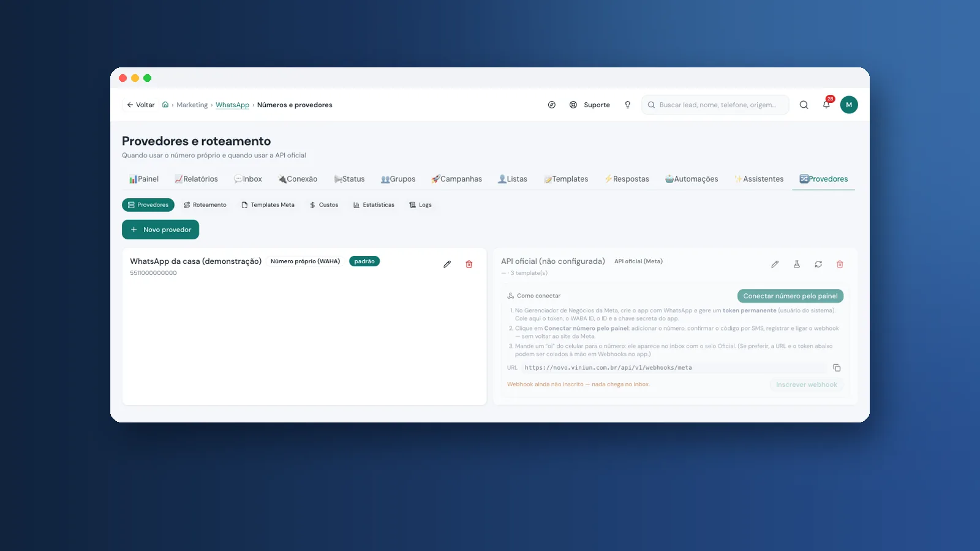The image size is (980, 551).
Task: Open Suporte in the header
Action: [x=590, y=105]
